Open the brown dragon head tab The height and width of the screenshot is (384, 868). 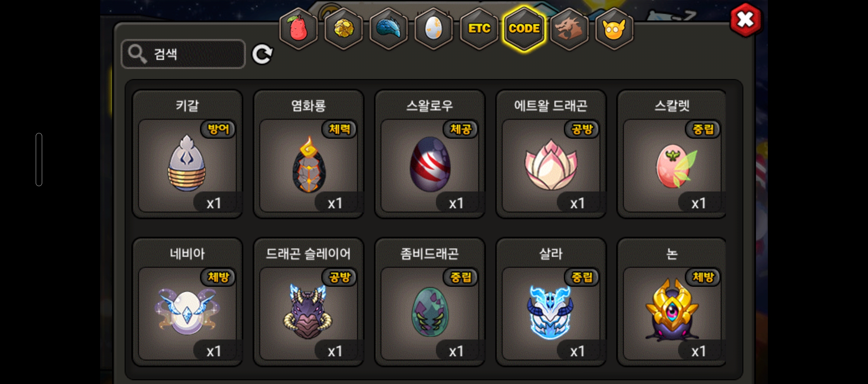tap(569, 29)
